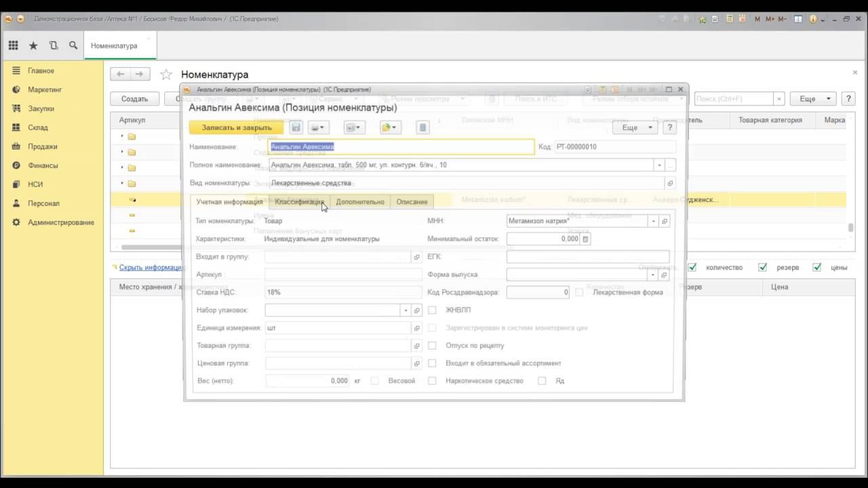The height and width of the screenshot is (488, 868).
Task: Click the M memory button in title bar
Action: pyautogui.click(x=757, y=19)
